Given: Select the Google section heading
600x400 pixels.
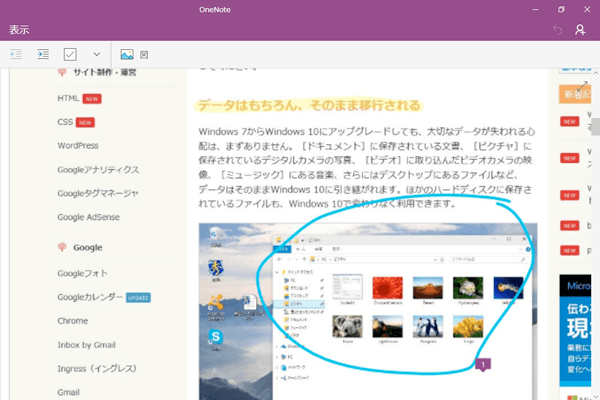Looking at the screenshot, I should (88, 248).
